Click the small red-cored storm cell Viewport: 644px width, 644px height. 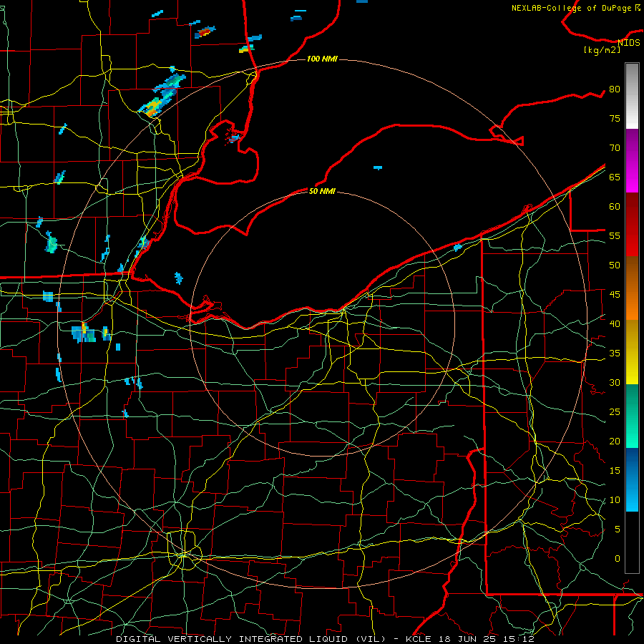coord(205,32)
